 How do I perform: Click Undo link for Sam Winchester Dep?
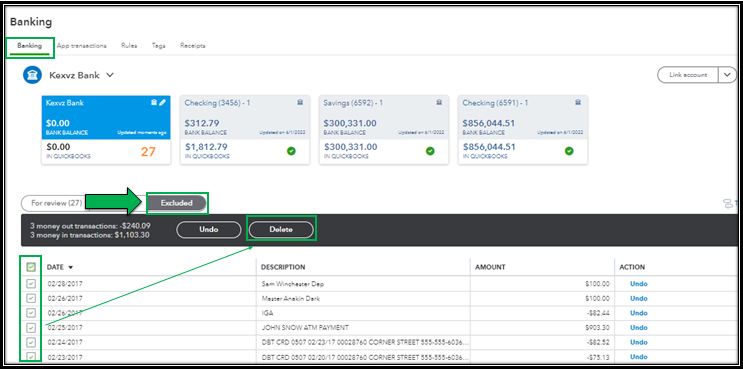(x=639, y=284)
